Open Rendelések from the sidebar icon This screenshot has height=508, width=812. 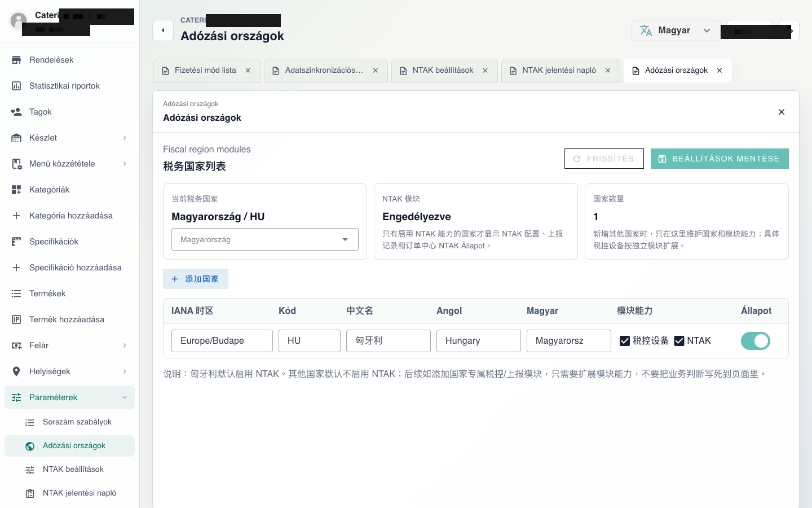click(x=16, y=60)
